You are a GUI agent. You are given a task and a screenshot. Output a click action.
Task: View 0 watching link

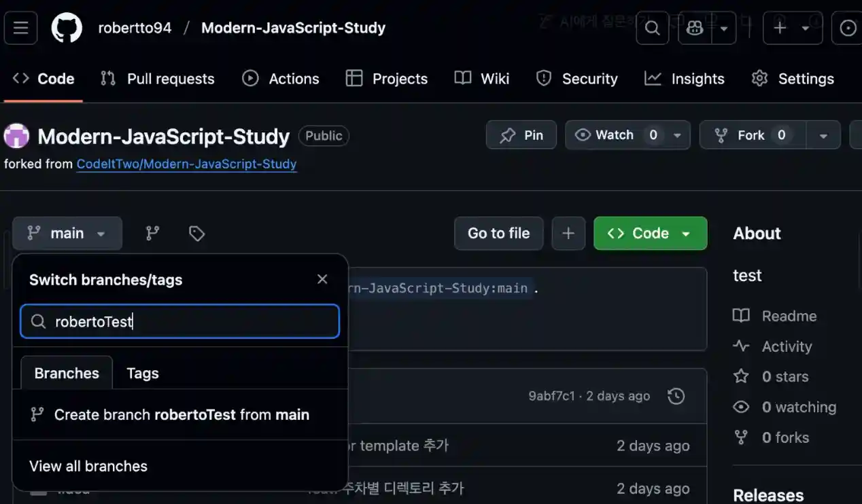[x=785, y=407]
